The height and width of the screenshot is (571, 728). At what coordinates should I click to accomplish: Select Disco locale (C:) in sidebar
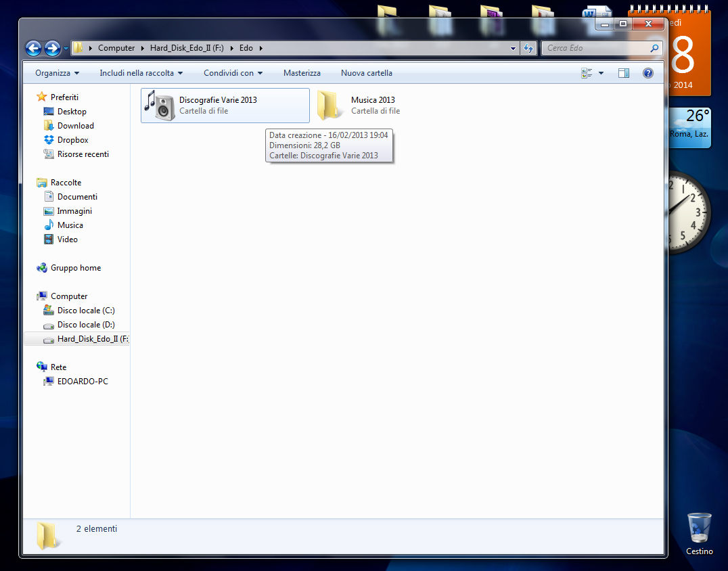[x=86, y=311]
